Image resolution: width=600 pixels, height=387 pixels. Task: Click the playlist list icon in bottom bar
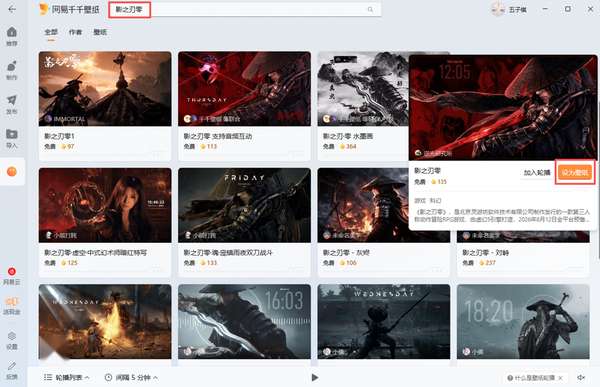48,377
